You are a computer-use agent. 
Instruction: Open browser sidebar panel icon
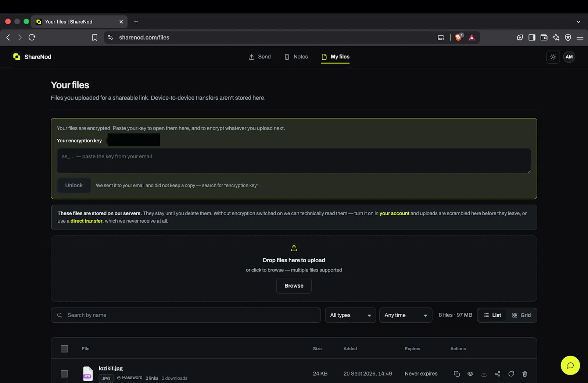point(532,37)
